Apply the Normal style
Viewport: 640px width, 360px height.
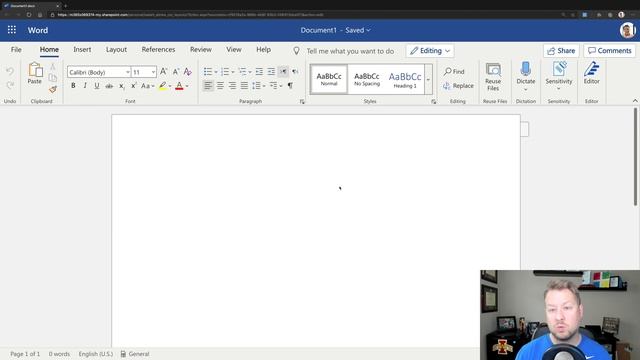(x=329, y=79)
